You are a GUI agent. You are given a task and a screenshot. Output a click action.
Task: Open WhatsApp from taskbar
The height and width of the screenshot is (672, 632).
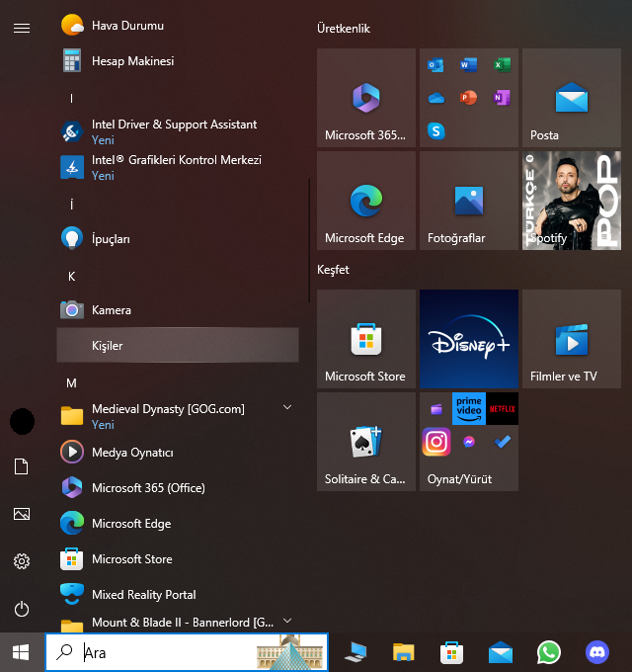point(548,652)
